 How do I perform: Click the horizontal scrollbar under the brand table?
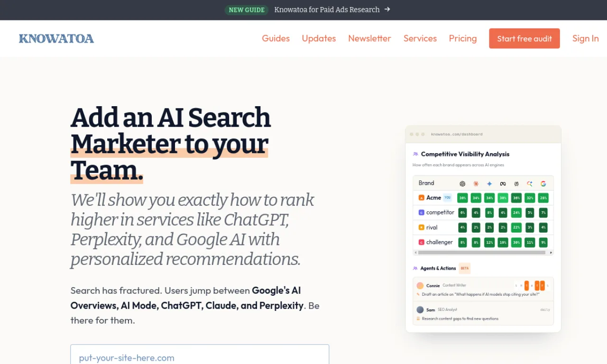(482, 253)
